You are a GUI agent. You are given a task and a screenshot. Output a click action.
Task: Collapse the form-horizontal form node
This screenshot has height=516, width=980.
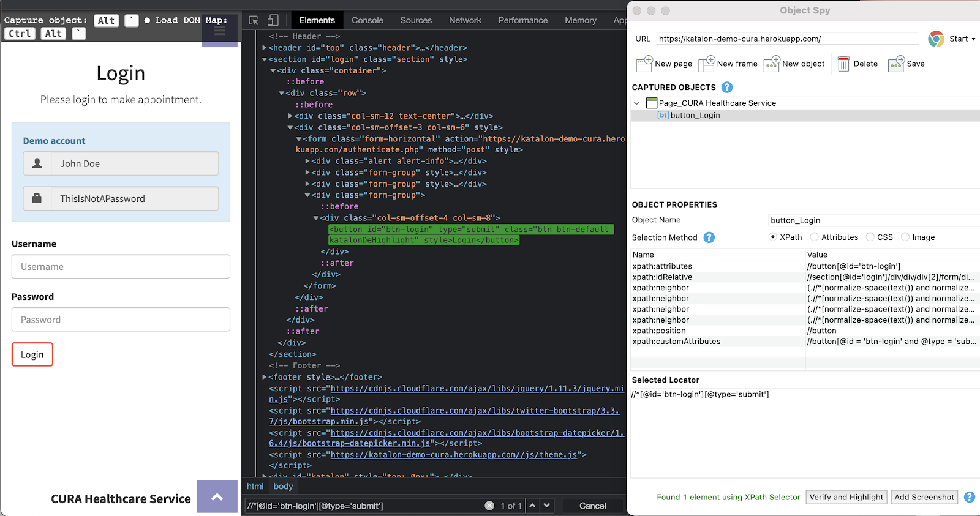point(299,139)
